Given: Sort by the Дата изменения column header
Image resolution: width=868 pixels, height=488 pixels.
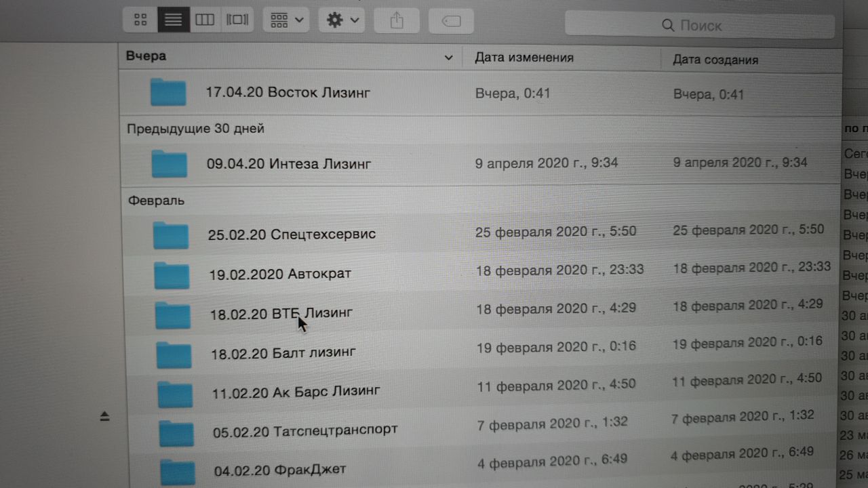Looking at the screenshot, I should click(524, 58).
